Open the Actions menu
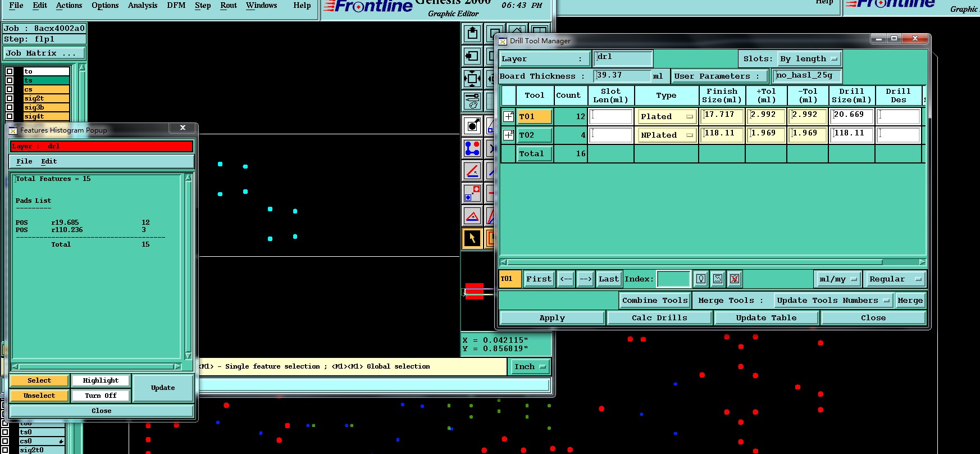 pos(69,5)
